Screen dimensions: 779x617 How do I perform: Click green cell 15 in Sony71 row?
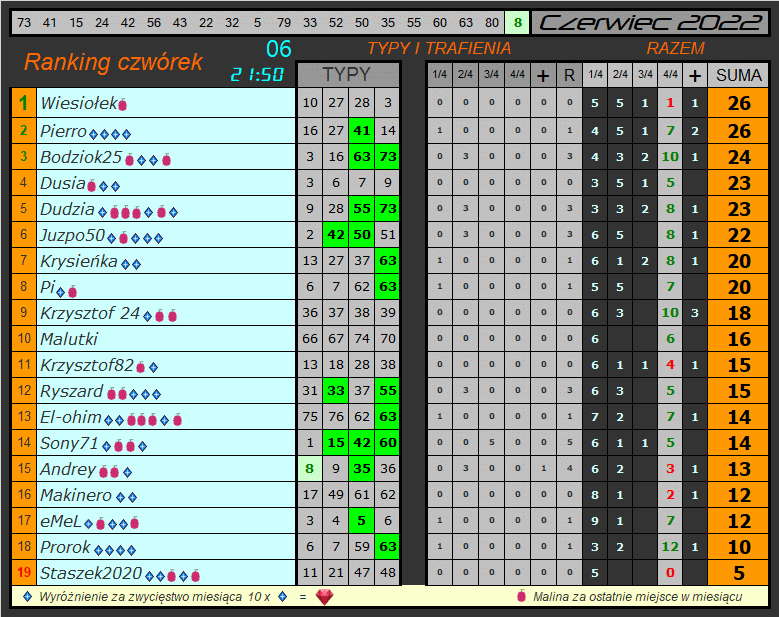click(336, 442)
